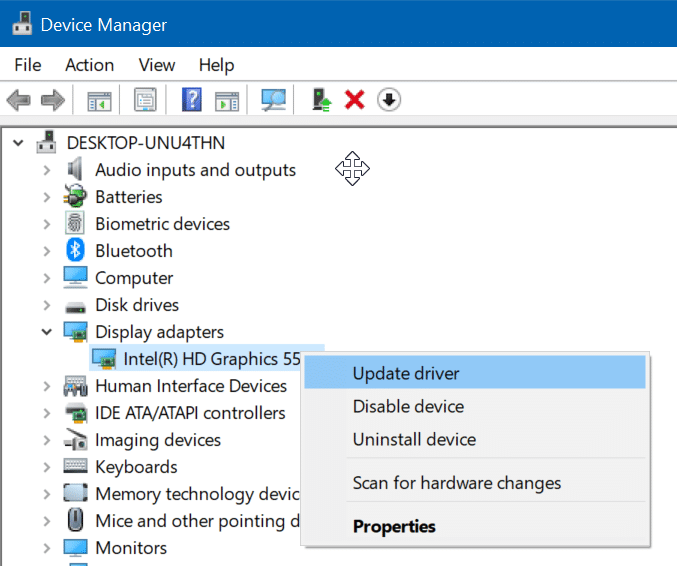Screen dimensions: 677x566
Task: Click the blue Help toolbar icon
Action: click(x=192, y=100)
